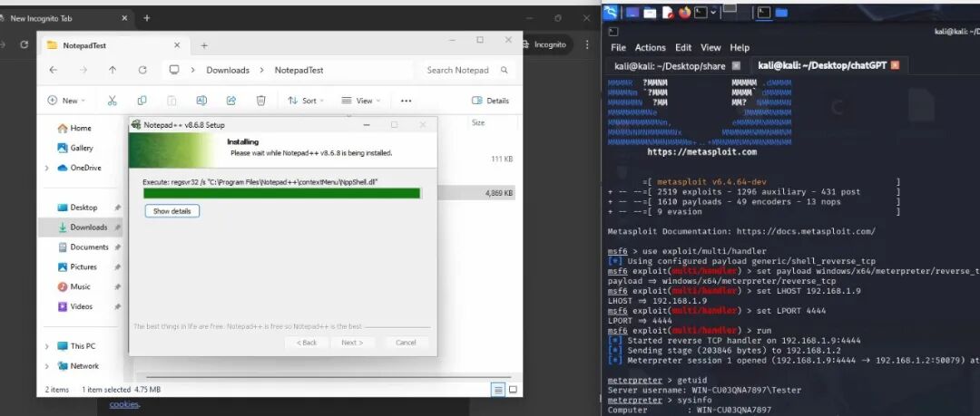This screenshot has width=980, height=416.
Task: Open Home in Explorer navigation pane
Action: coord(74,128)
